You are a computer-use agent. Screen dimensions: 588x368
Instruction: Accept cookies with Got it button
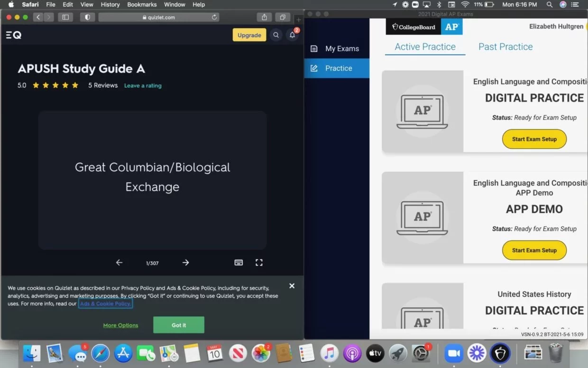(x=179, y=325)
